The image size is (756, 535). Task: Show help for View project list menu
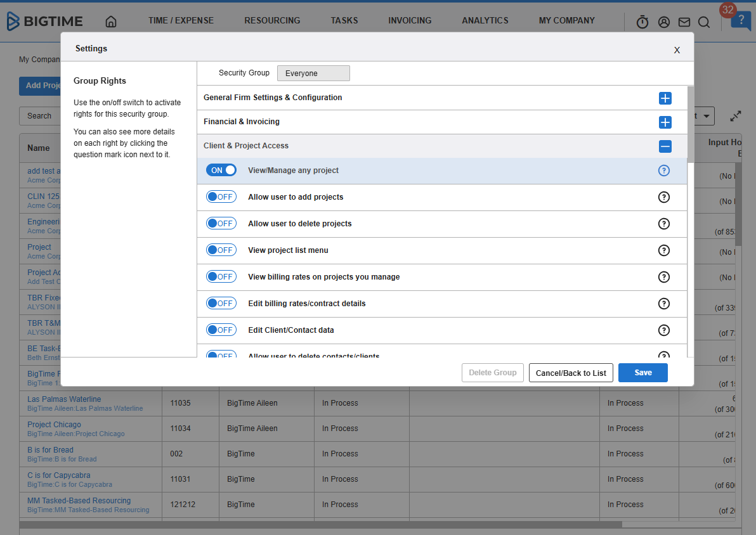664,250
